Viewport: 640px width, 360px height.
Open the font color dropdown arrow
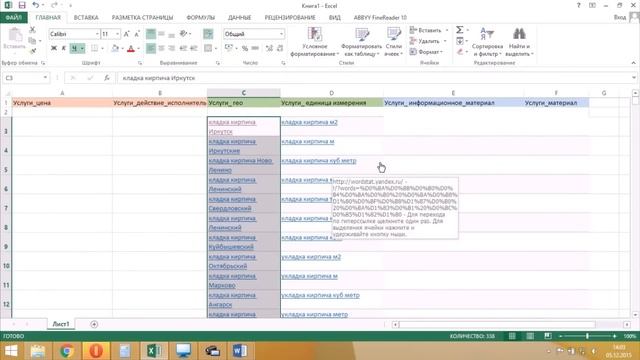tap(139, 49)
